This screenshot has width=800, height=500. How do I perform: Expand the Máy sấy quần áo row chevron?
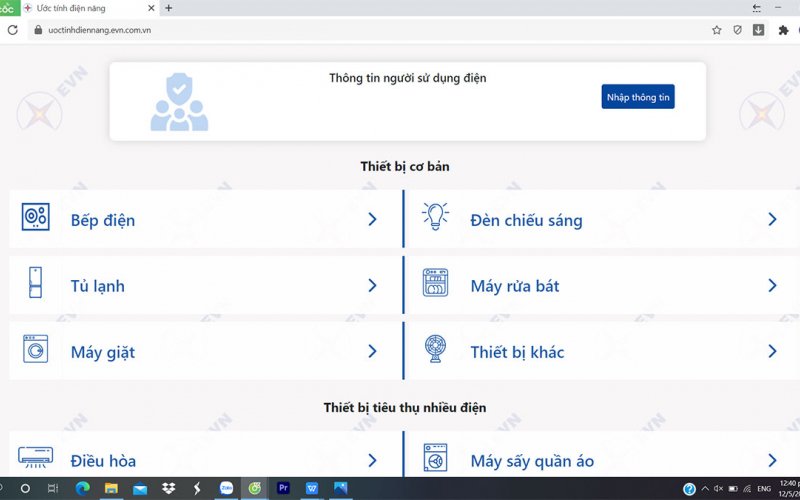(x=772, y=460)
